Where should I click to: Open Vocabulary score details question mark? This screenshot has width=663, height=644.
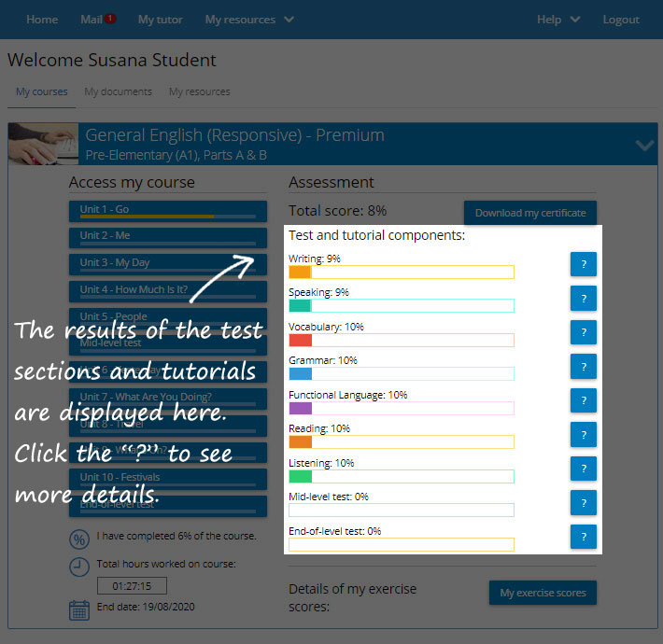583,332
